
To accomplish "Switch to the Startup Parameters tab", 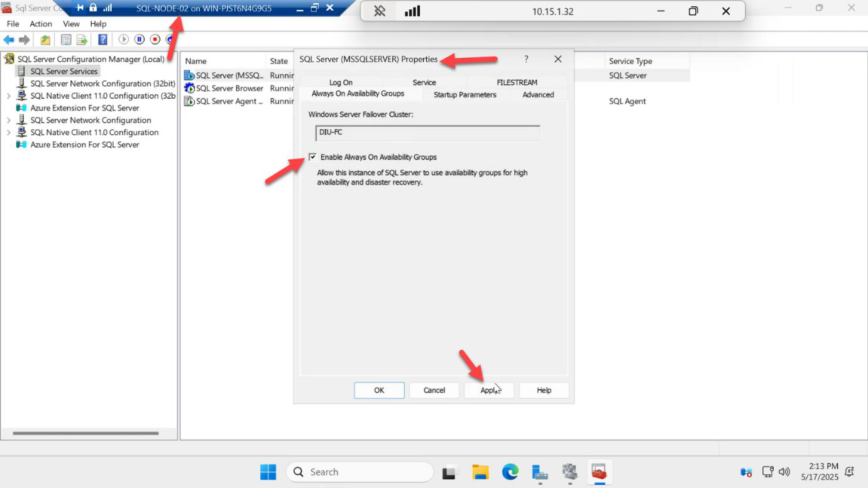I will coord(465,95).
